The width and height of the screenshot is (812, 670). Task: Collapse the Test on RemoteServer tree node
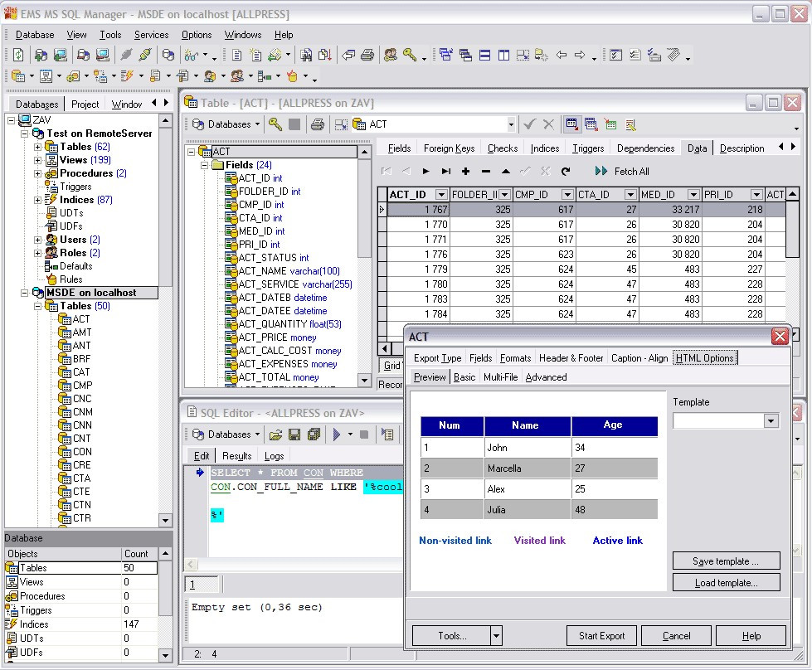[x=24, y=134]
